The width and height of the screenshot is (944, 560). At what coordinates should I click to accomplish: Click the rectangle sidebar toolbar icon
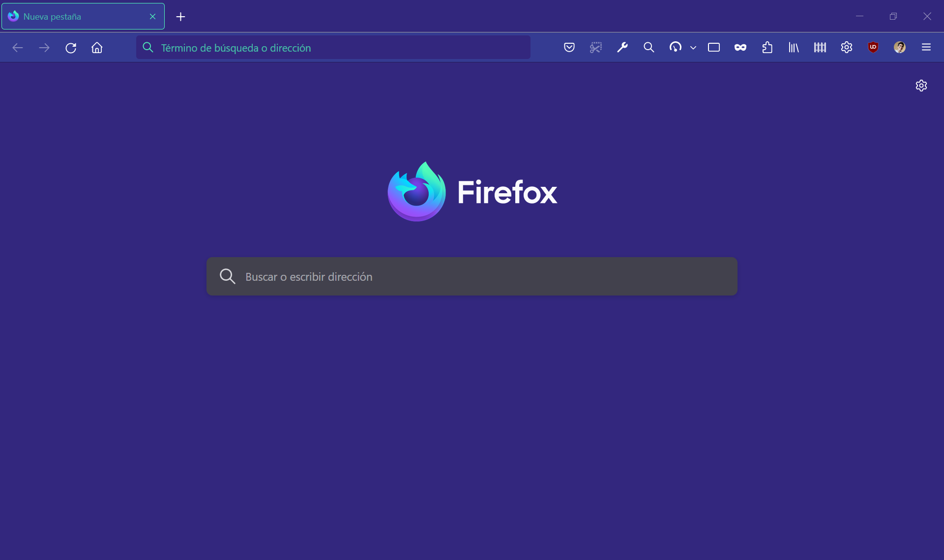click(x=713, y=48)
